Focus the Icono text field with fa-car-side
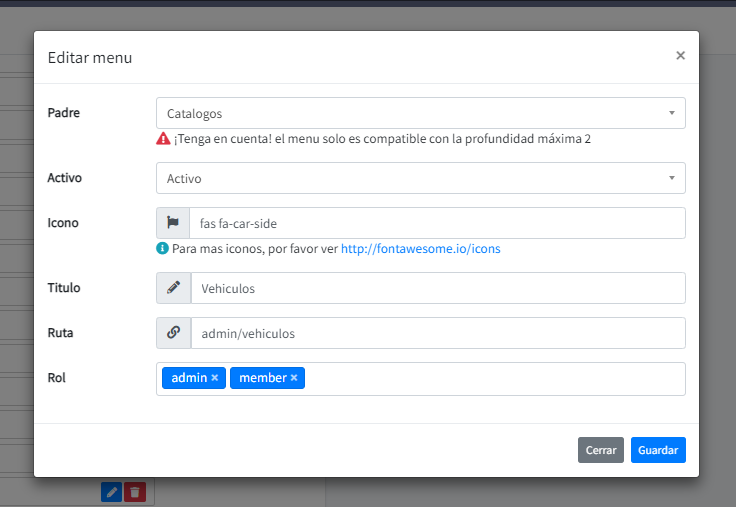736x507 pixels. [x=436, y=223]
